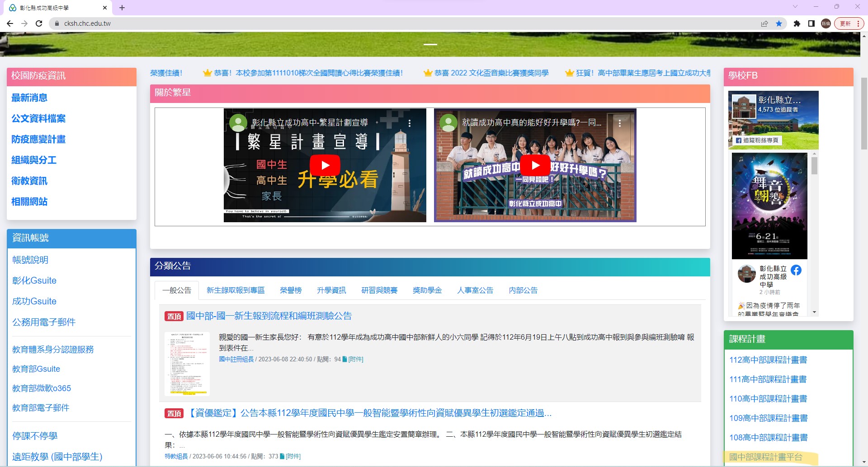Screen dimensions: 868x467
Task: Open the options menu on 繁星計劃宣導 video
Action: 410,123
